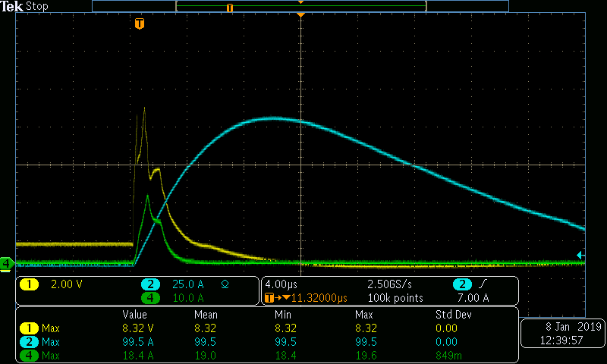This screenshot has height=364, width=607.
Task: Select the channel 4 ground reference marker
Action: [7, 264]
